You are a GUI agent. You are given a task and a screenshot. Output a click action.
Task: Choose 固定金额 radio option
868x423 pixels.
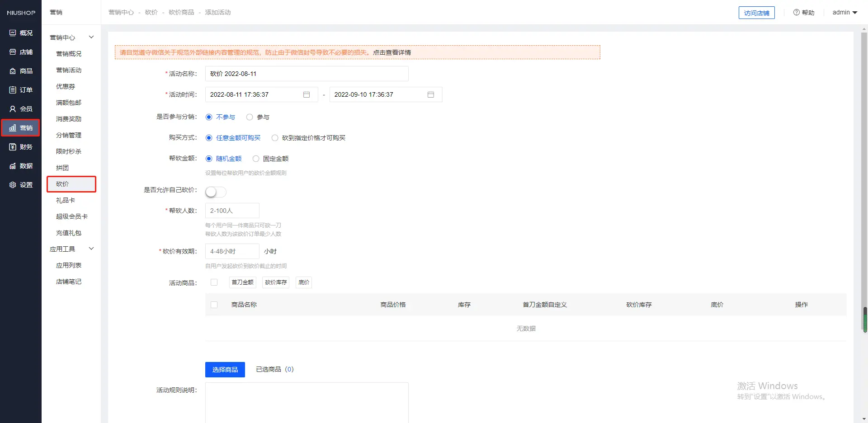click(x=256, y=159)
